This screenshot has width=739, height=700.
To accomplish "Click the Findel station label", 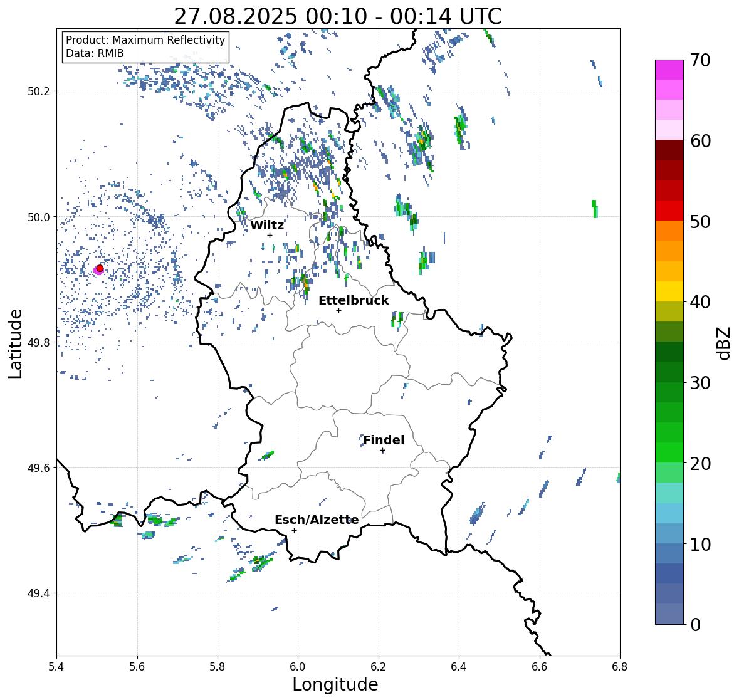I will 384,440.
